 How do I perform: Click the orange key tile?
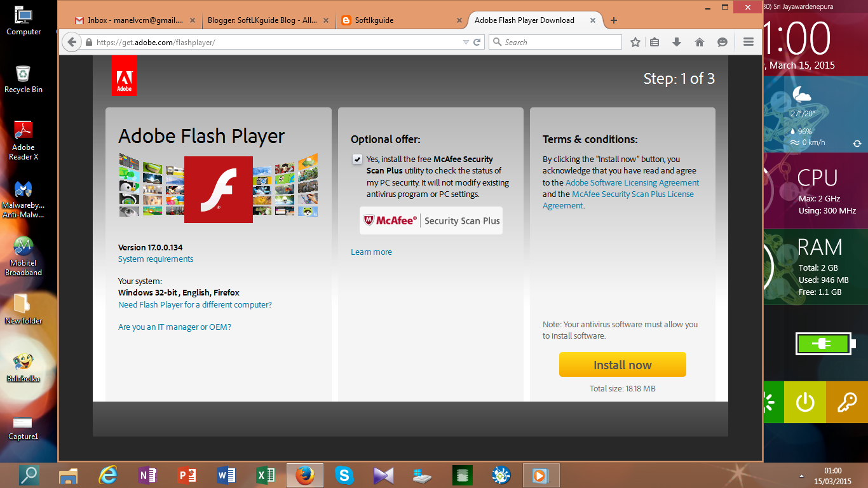coord(847,402)
